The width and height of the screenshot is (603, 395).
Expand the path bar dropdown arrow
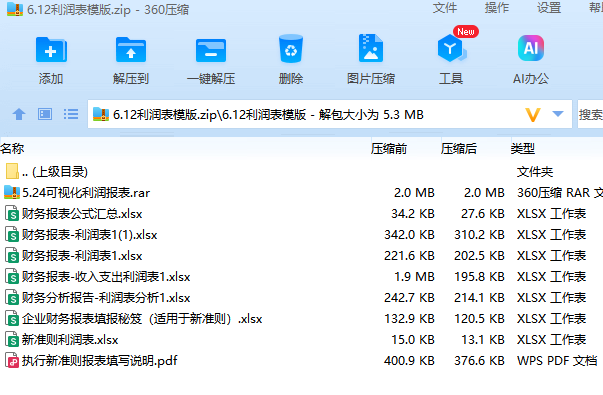coord(558,114)
